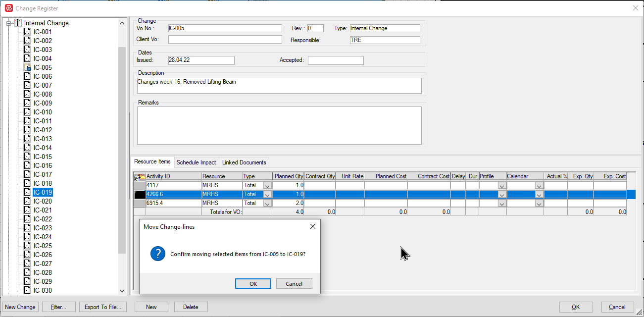Click the IC-030 document icon
The image size is (644, 317).
(x=28, y=290)
